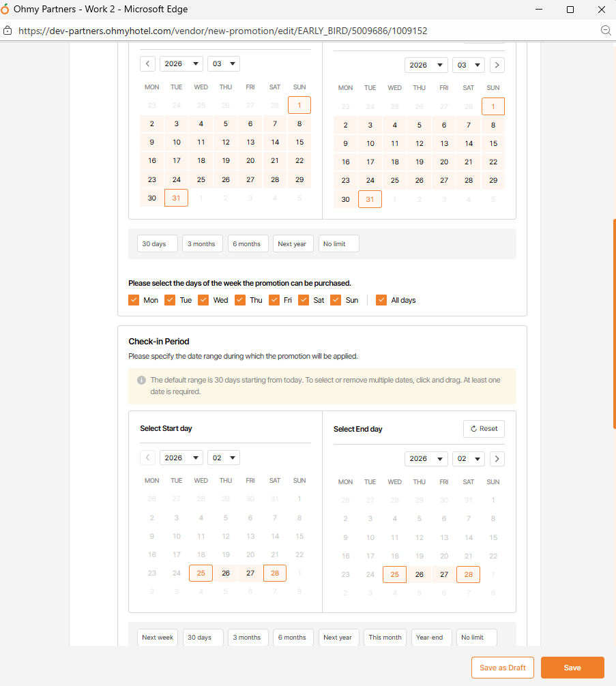
Task: Uncheck the Sat checkbox
Action: point(304,300)
